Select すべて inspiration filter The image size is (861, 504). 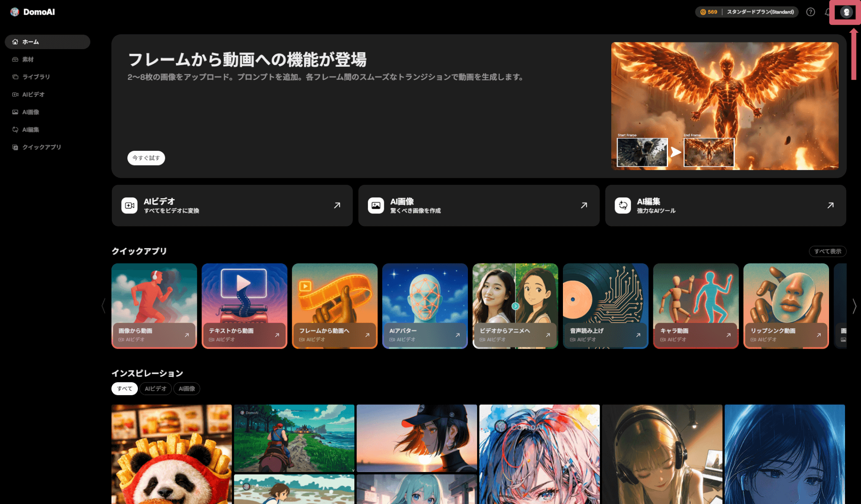click(124, 388)
